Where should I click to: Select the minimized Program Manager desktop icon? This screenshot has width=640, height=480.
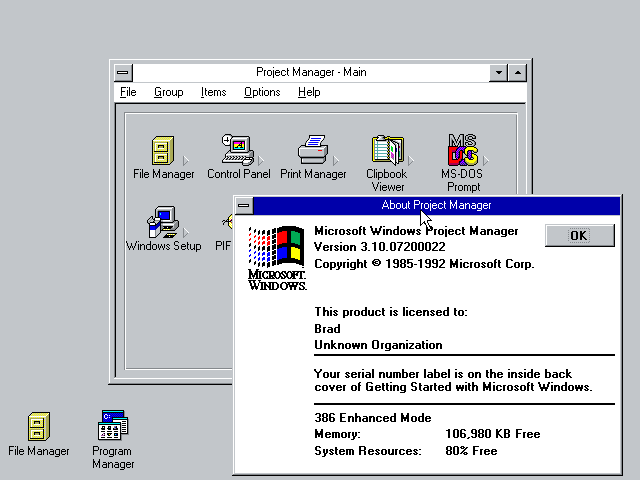coord(113,425)
